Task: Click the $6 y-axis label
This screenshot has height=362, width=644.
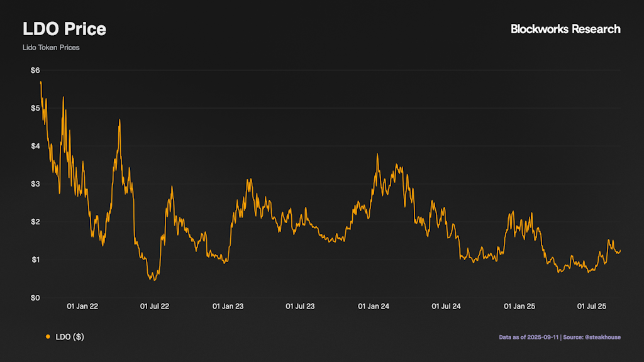Action: tap(35, 70)
